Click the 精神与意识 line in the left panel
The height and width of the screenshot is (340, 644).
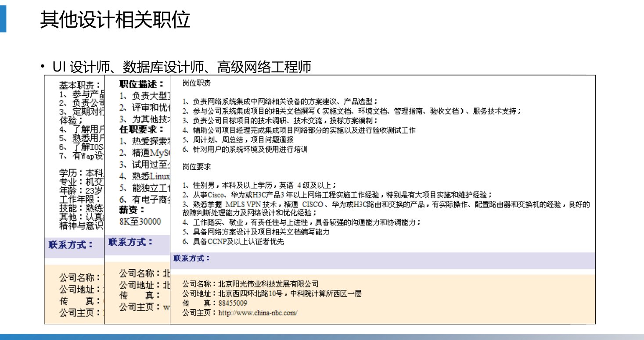point(82,226)
